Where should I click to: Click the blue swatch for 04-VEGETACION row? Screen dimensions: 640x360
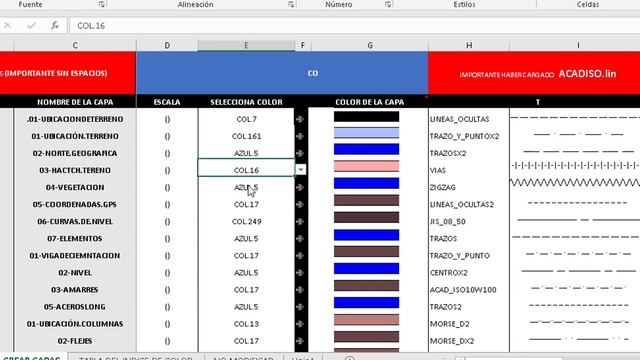tap(366, 183)
